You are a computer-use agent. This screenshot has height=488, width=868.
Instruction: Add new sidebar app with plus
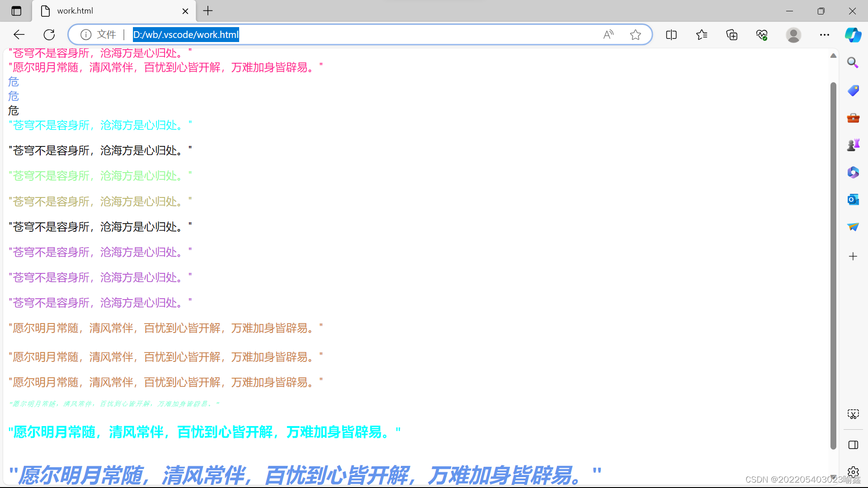click(853, 256)
